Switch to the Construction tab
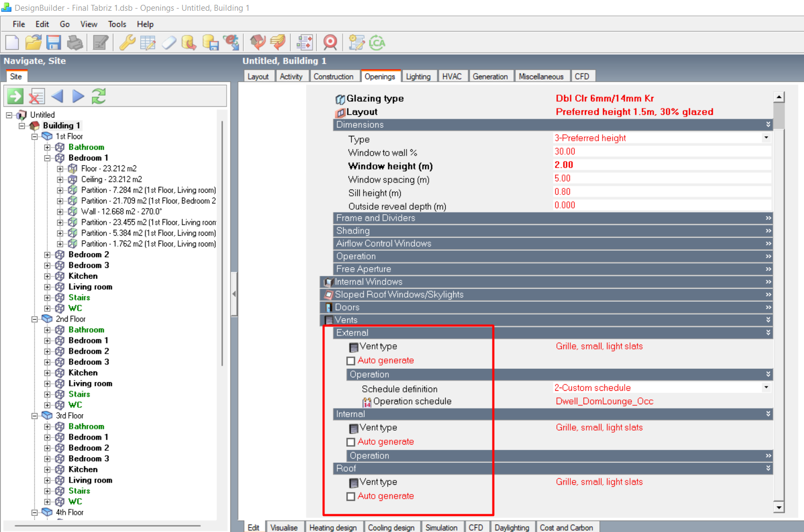The width and height of the screenshot is (804, 532). point(334,77)
